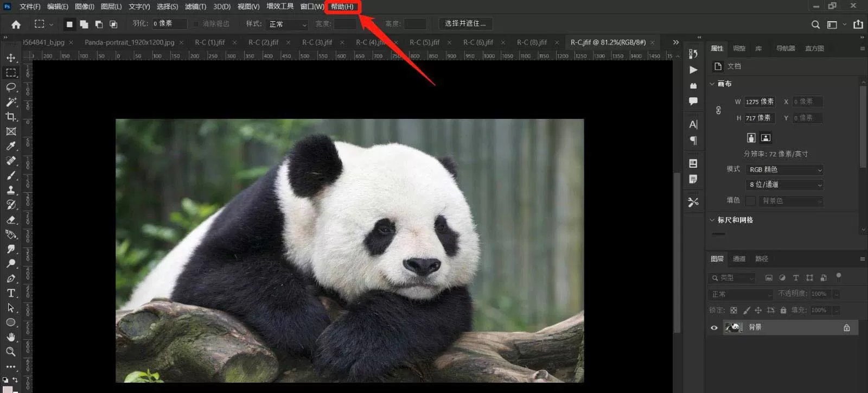Click the 选择并遮住 button

465,24
